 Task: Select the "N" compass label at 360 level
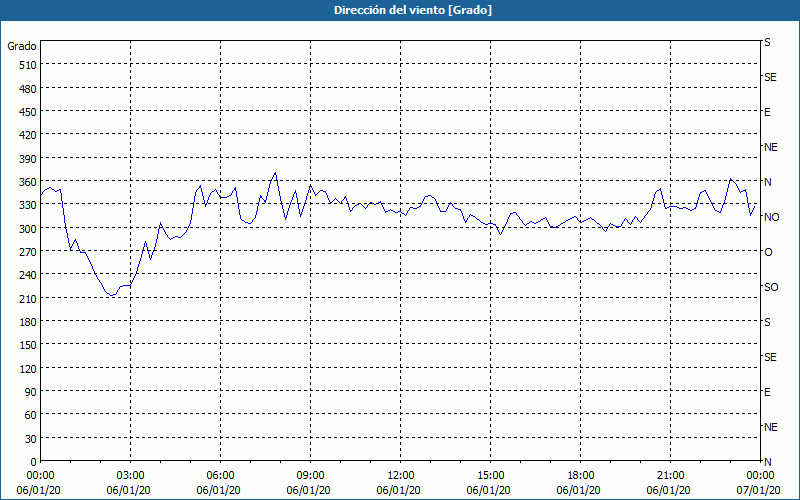[x=767, y=182]
